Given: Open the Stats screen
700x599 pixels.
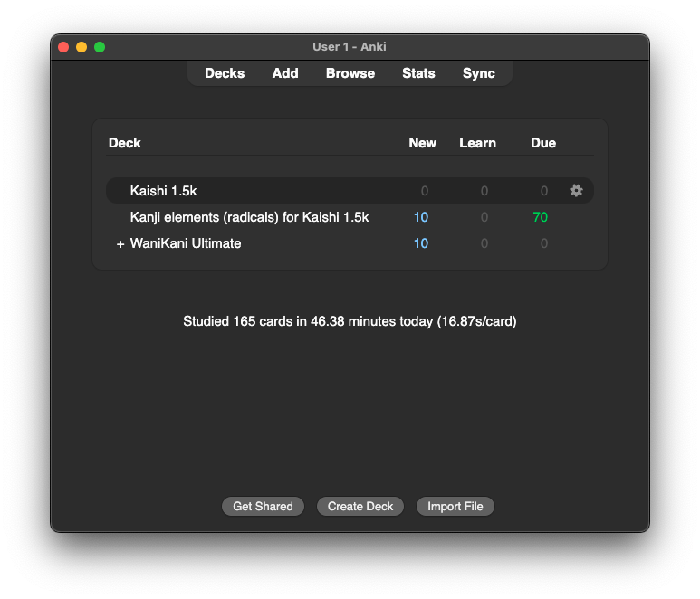Looking at the screenshot, I should (x=418, y=73).
